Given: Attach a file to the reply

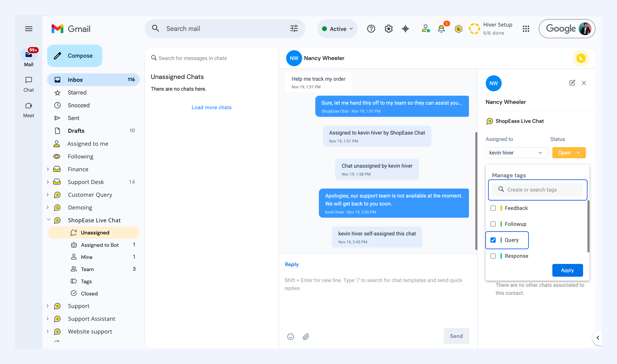Looking at the screenshot, I should pos(306,336).
